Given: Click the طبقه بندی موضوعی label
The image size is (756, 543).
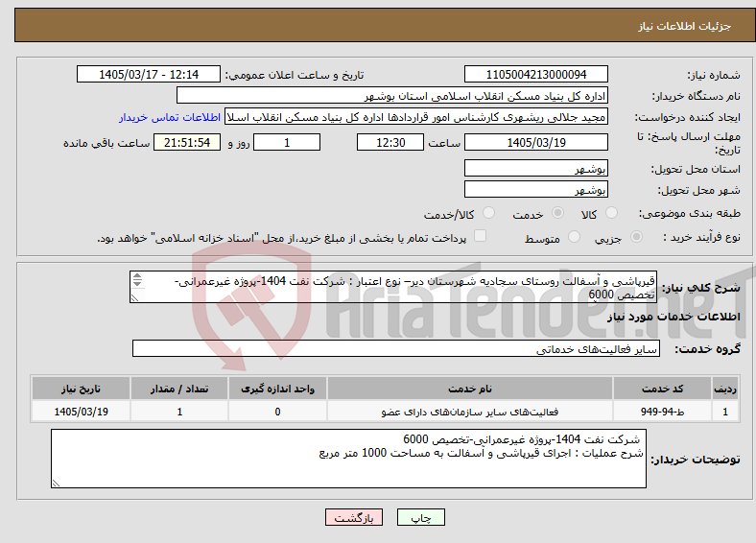Looking at the screenshot, I should pos(690,213).
